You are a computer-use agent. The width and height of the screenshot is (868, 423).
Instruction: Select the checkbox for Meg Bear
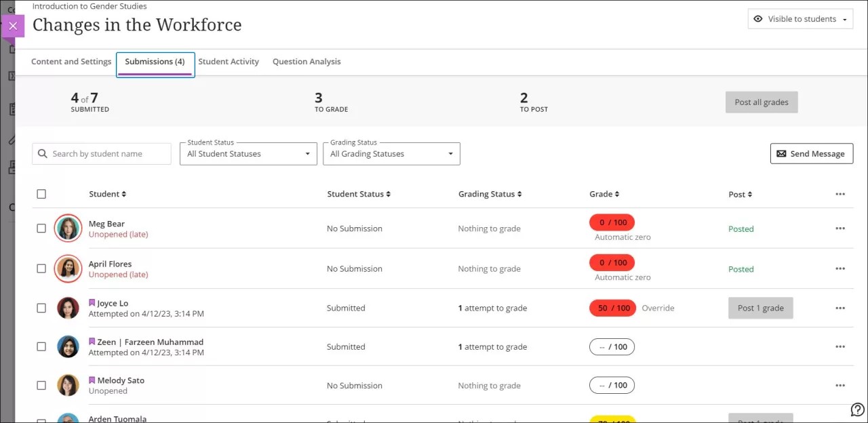click(x=41, y=228)
